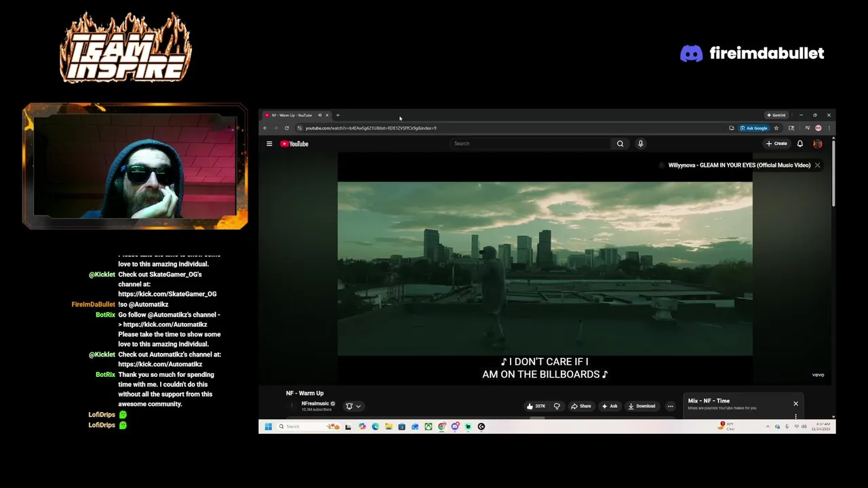Viewport: 868px width, 488px height.
Task: Download the video
Action: point(642,406)
